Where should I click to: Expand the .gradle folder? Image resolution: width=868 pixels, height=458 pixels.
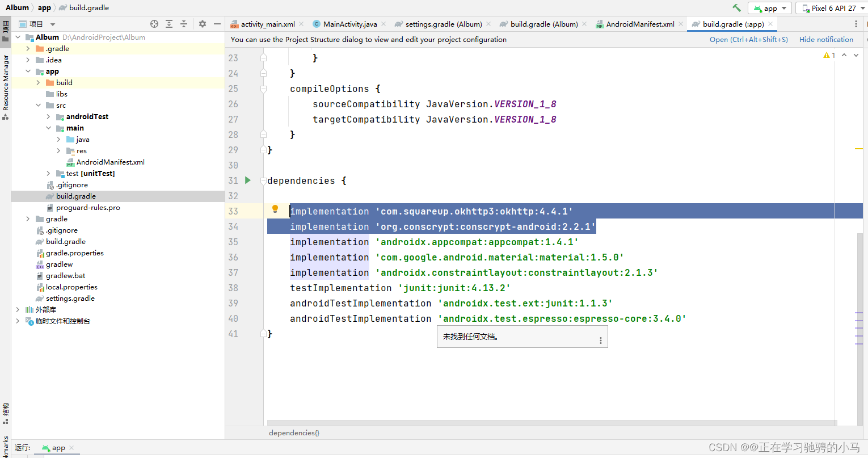pos(28,49)
